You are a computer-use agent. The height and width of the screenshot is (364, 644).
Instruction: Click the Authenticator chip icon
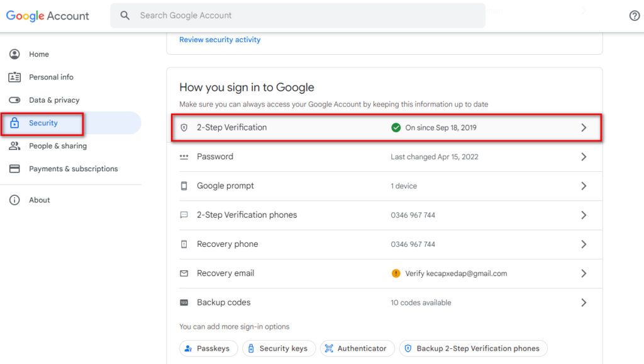click(x=329, y=348)
